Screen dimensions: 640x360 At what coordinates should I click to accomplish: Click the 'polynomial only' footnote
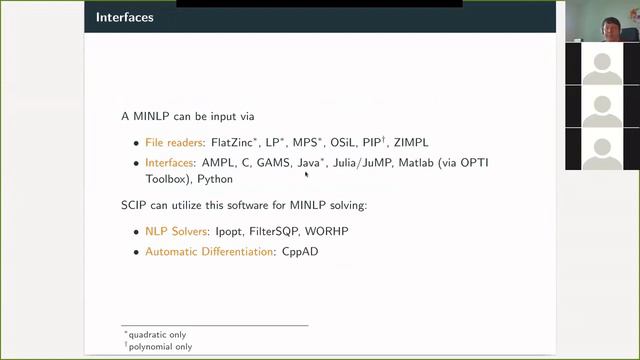(x=160, y=347)
